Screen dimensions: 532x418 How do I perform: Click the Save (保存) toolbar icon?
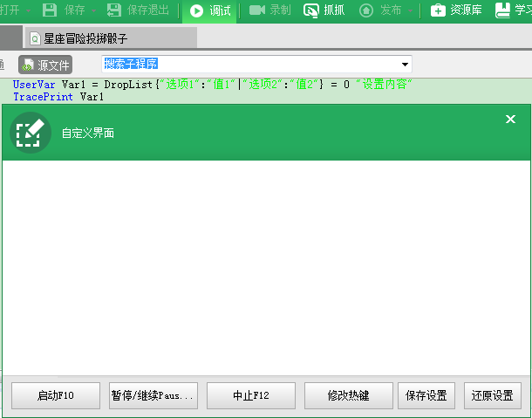point(50,10)
